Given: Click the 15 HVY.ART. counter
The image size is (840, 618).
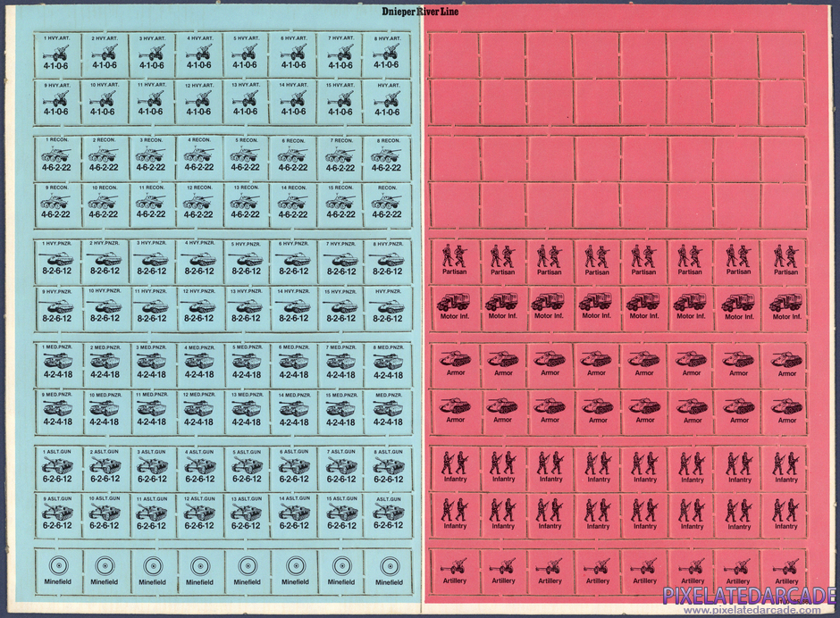Looking at the screenshot, I should click(340, 101).
